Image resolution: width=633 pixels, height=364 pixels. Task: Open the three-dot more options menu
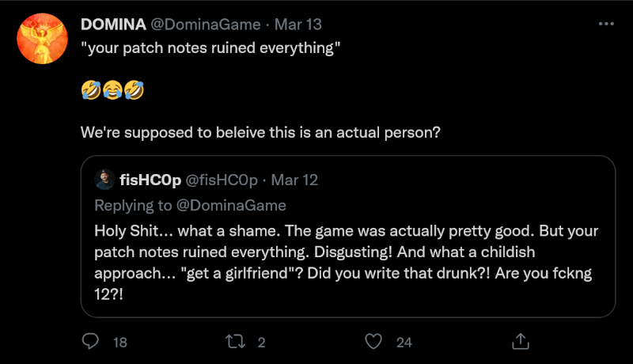point(606,25)
